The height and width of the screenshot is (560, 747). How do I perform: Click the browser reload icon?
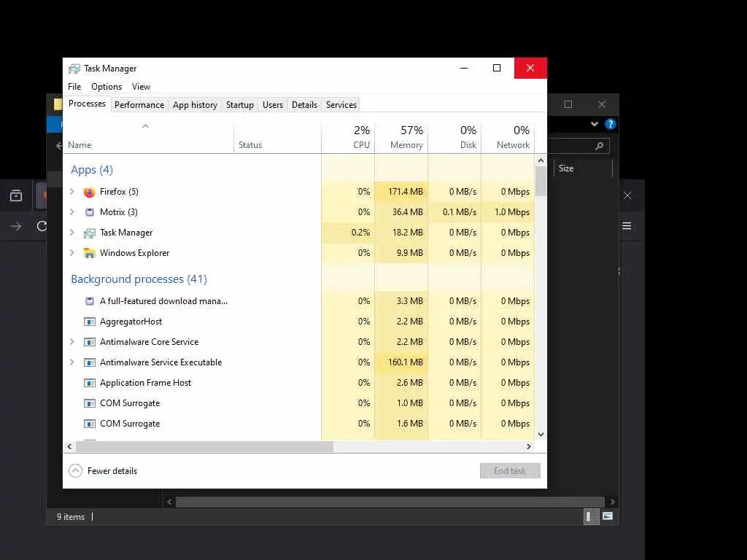pos(42,226)
